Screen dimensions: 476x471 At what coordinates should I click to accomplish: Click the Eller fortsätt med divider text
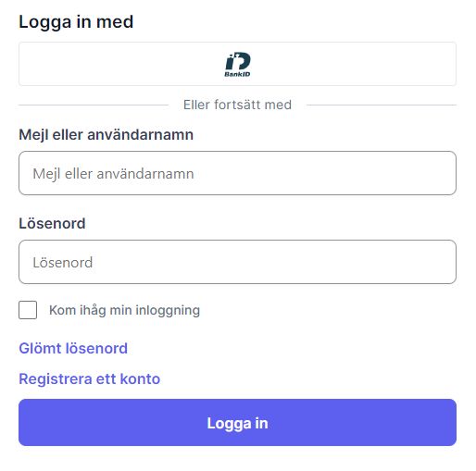coord(237,105)
